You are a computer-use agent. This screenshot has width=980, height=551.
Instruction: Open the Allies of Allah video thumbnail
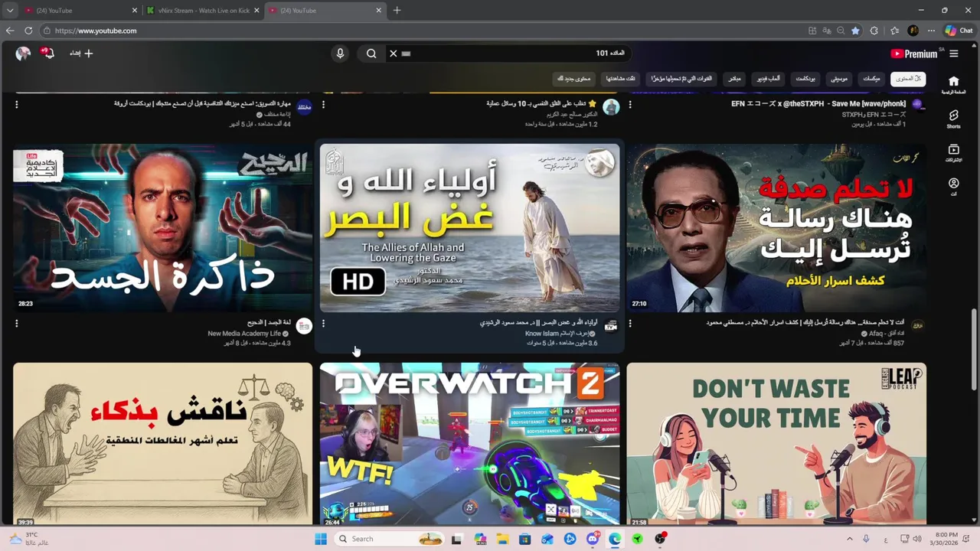pyautogui.click(x=469, y=228)
